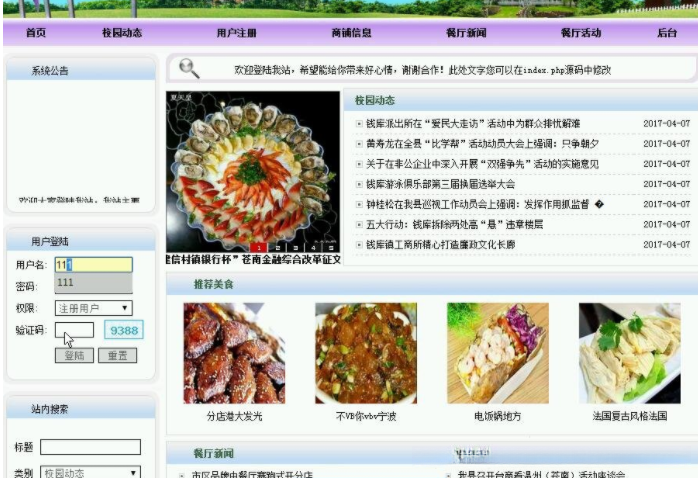Open the 首页 home menu item
Image resolution: width=698 pixels, height=478 pixels.
click(36, 32)
